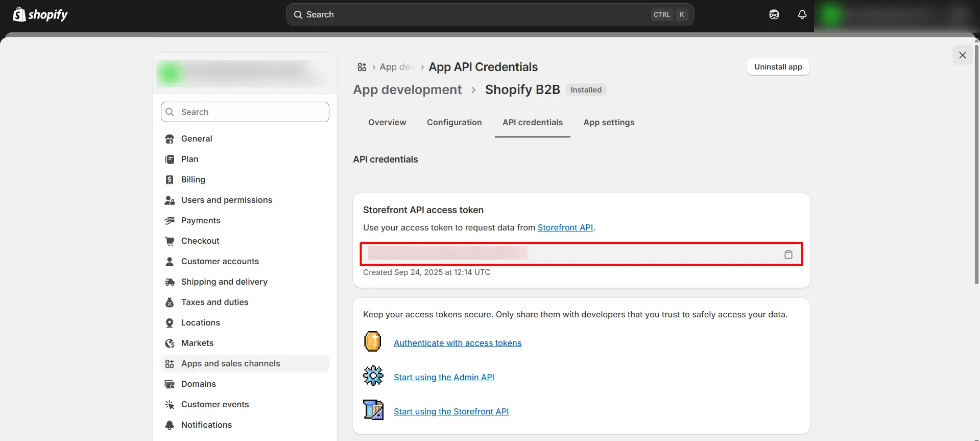
Task: Click the Shipping truck icon
Action: click(170, 282)
